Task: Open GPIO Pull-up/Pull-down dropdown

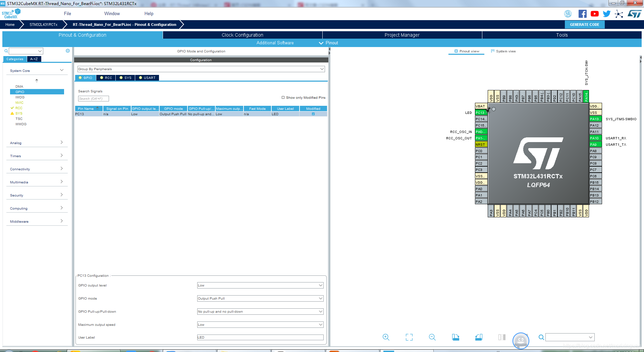Action: click(260, 311)
